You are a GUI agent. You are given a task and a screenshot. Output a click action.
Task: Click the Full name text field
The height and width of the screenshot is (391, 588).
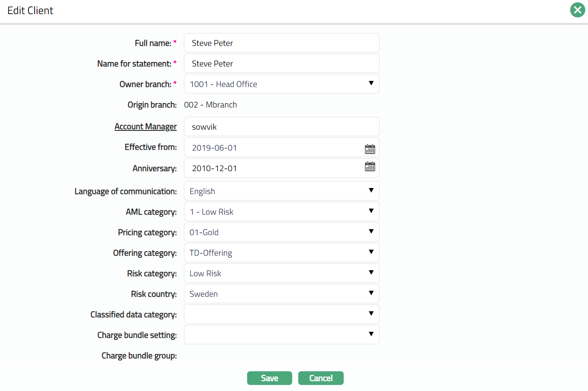click(281, 43)
